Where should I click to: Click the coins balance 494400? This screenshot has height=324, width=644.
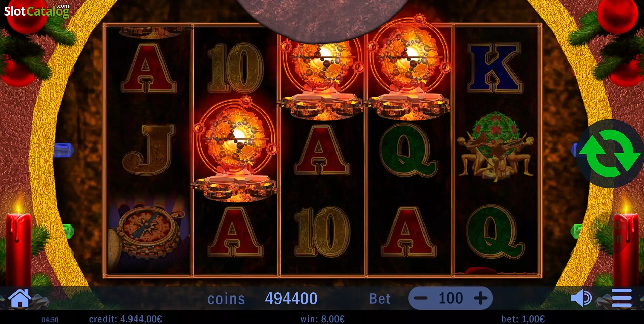291,299
